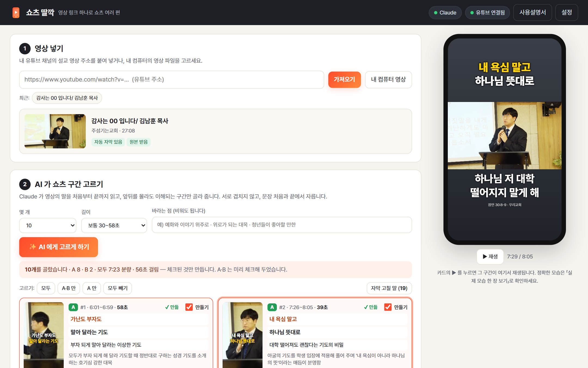Choose 내 컴퓨터 영상 file option
The image size is (588, 368).
pos(388,80)
